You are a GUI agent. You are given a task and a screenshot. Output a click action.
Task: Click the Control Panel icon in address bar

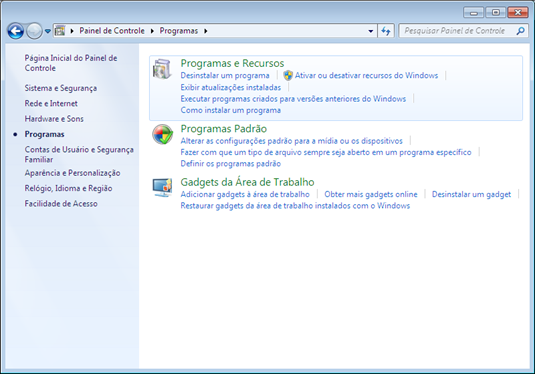click(x=60, y=31)
